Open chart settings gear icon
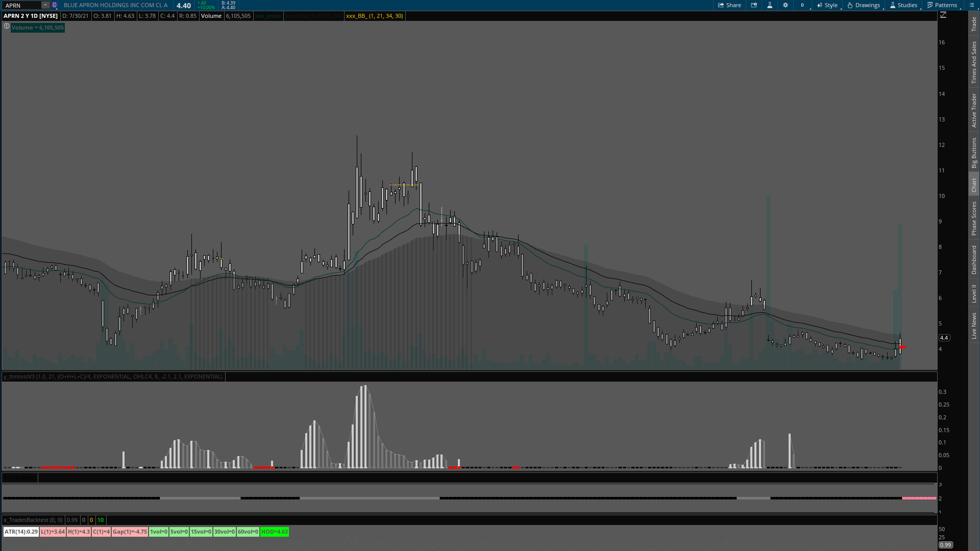The width and height of the screenshot is (980, 551). tap(786, 5)
